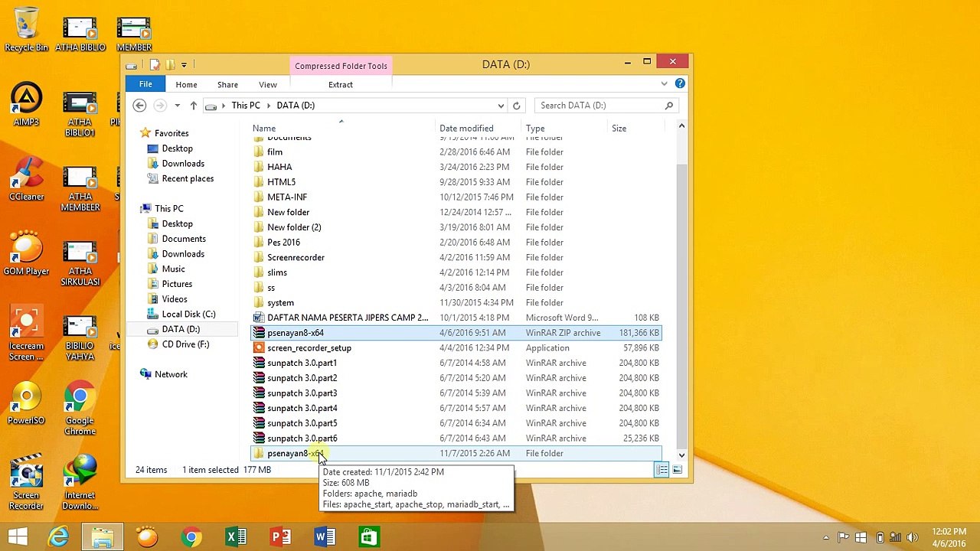Screen dimensions: 980x551
Task: Switch to the details view layout button
Action: pos(662,470)
